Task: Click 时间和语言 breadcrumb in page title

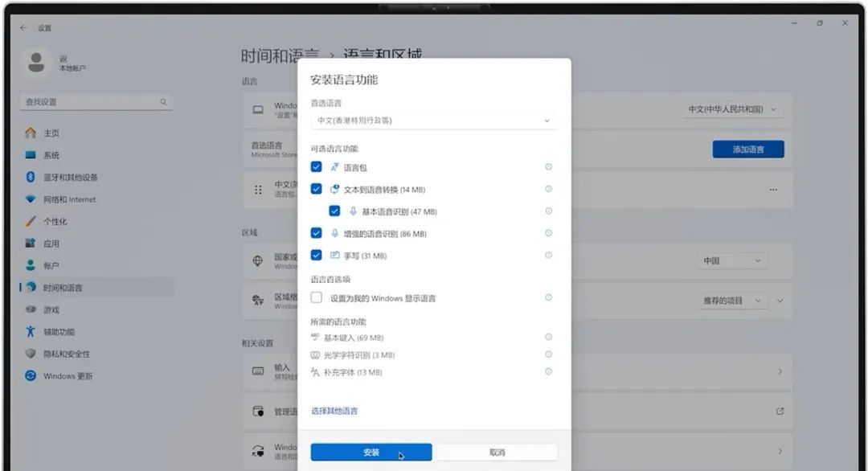Action: click(280, 55)
